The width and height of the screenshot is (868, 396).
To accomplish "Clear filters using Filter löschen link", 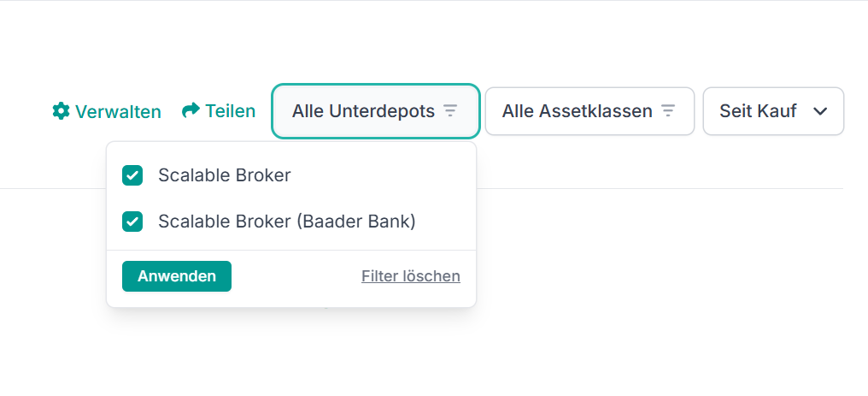I will (411, 276).
